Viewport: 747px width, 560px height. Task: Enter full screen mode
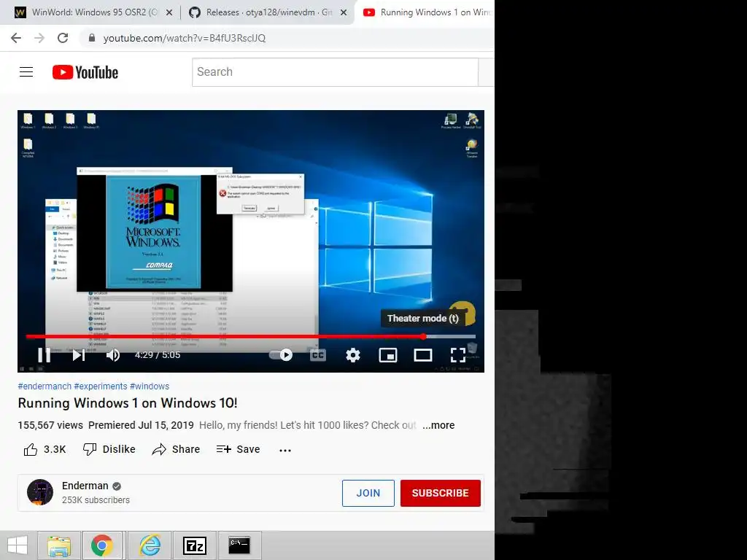(x=458, y=355)
